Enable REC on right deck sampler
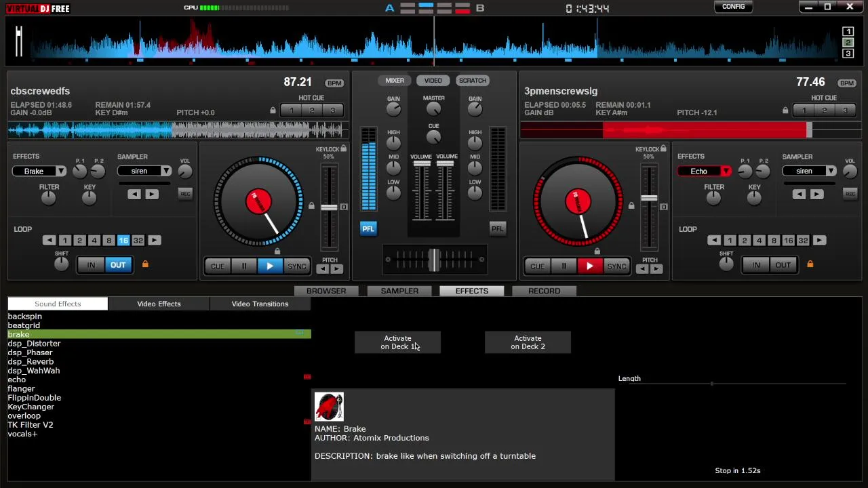 coord(850,194)
